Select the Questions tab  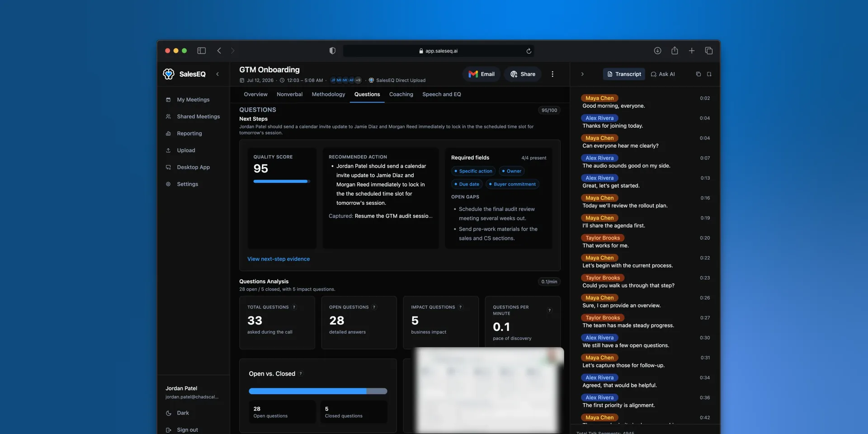click(367, 94)
